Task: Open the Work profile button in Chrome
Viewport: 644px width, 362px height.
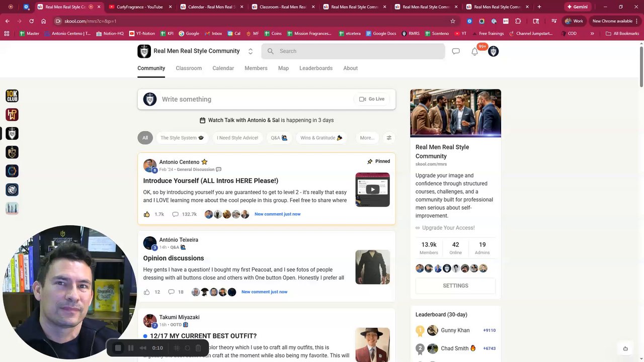Action: [x=574, y=21]
